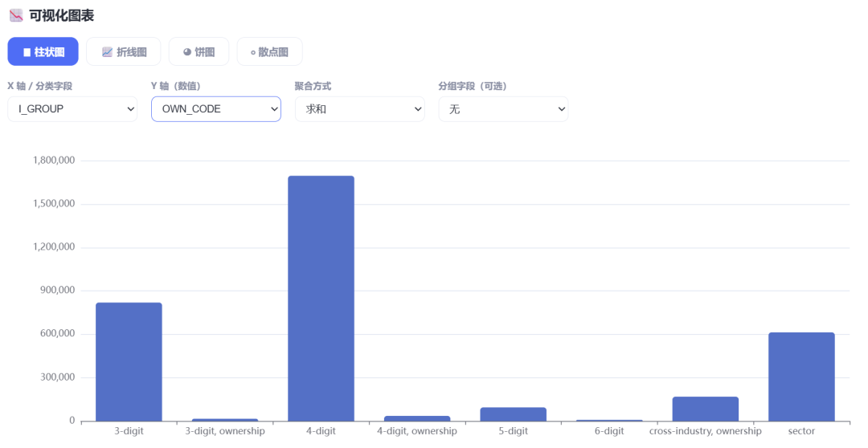
Task: Switch to the 柱状图 bar chart tab
Action: point(43,52)
